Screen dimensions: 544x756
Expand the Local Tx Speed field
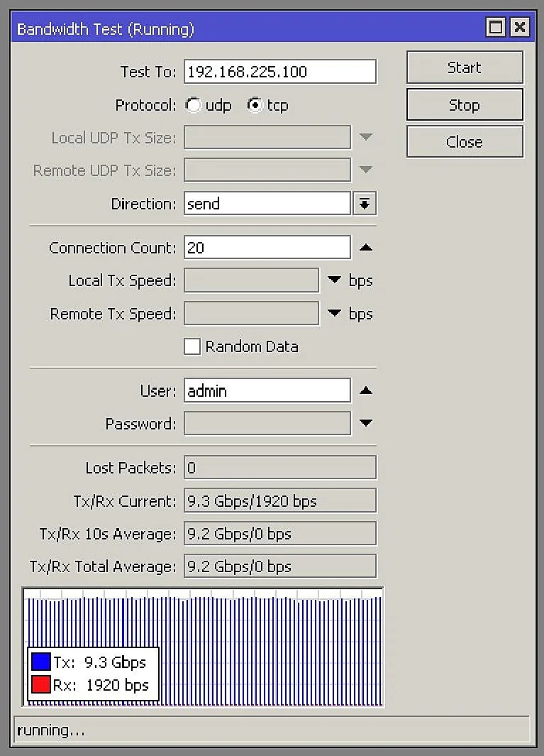point(335,280)
